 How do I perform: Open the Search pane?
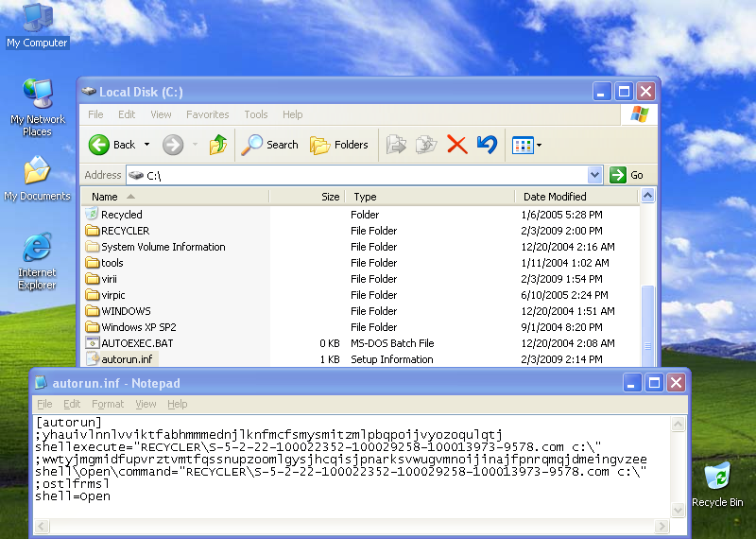[x=270, y=145]
